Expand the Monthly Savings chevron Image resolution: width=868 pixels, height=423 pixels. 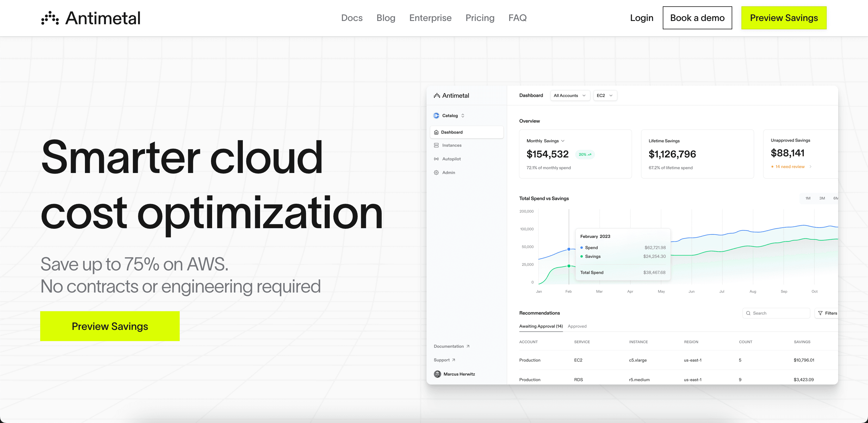click(x=563, y=141)
